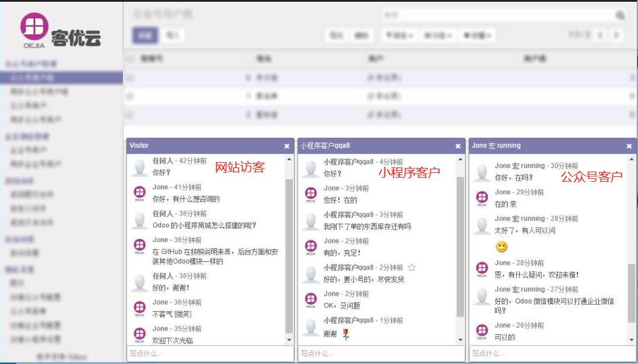This screenshot has height=364, width=638.
Task: Focus the '写点什么...' input in Visitor chat
Action: [x=210, y=353]
